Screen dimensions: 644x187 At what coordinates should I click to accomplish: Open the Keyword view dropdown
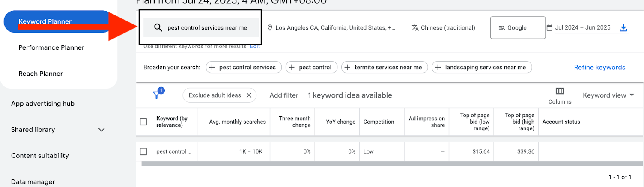click(x=608, y=95)
